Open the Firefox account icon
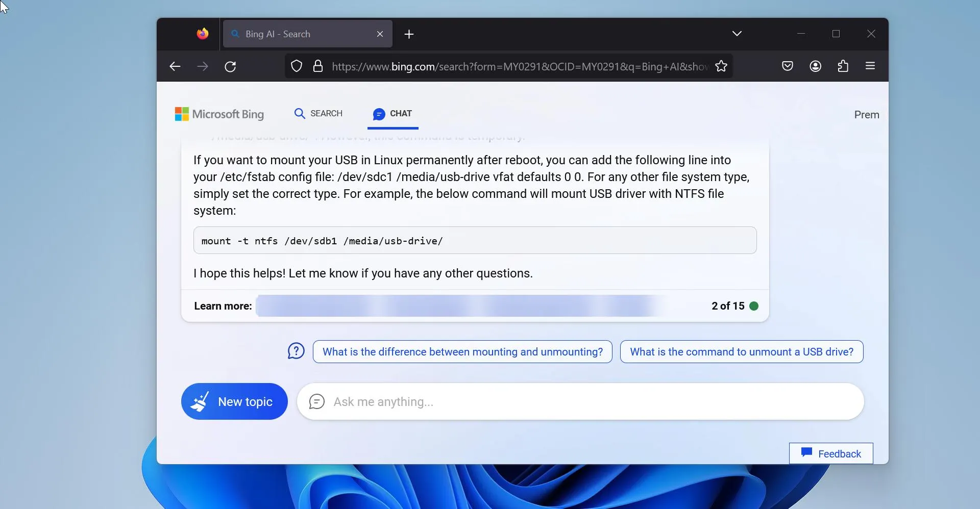 [x=815, y=66]
